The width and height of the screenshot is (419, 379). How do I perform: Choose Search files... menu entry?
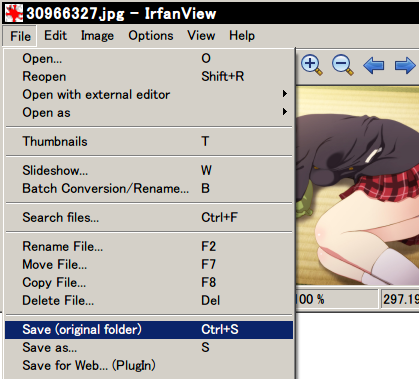coord(149,217)
